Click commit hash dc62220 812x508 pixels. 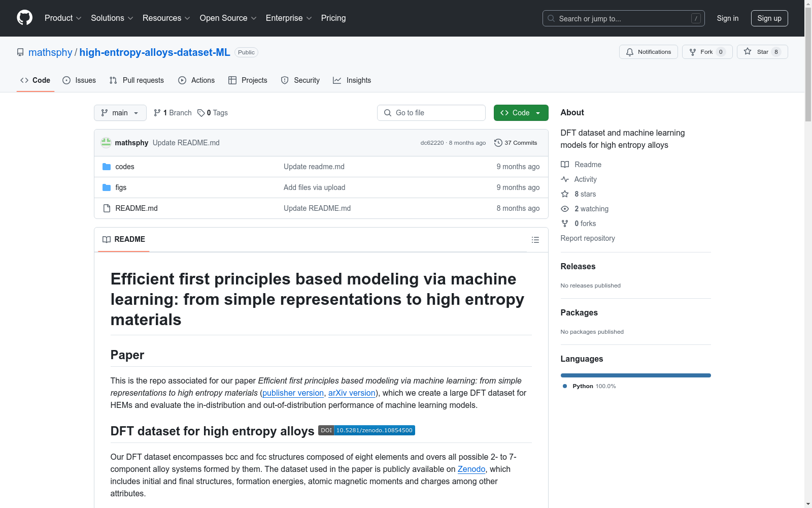click(x=432, y=143)
